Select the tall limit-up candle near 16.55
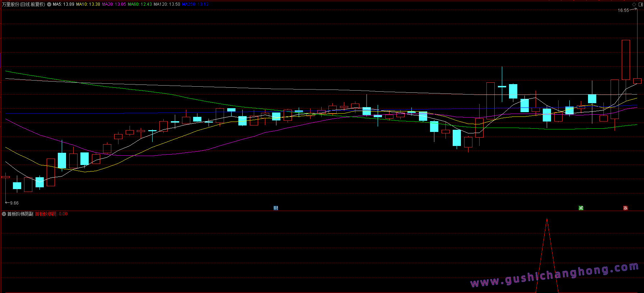This screenshot has width=644, height=293. (626, 60)
